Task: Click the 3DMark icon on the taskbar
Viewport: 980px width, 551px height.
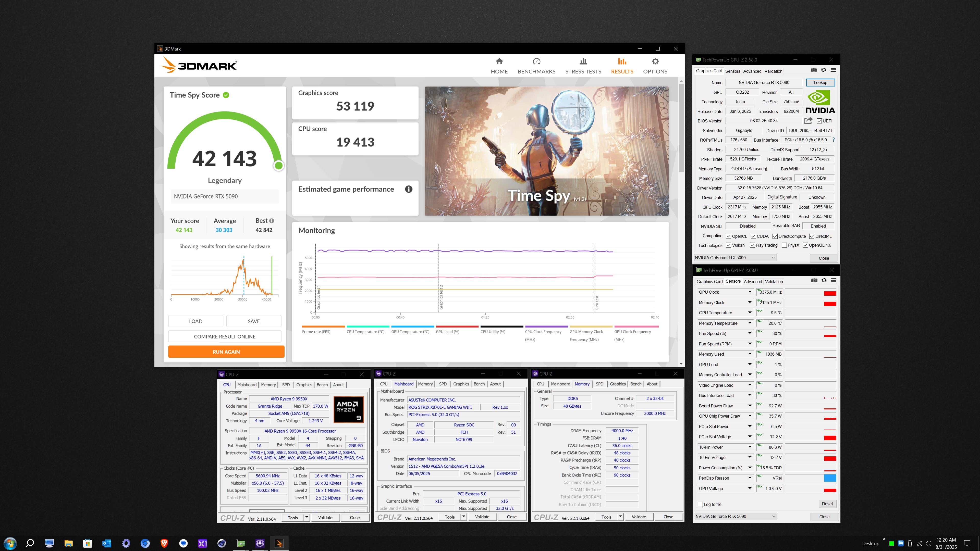Action: 279,543
